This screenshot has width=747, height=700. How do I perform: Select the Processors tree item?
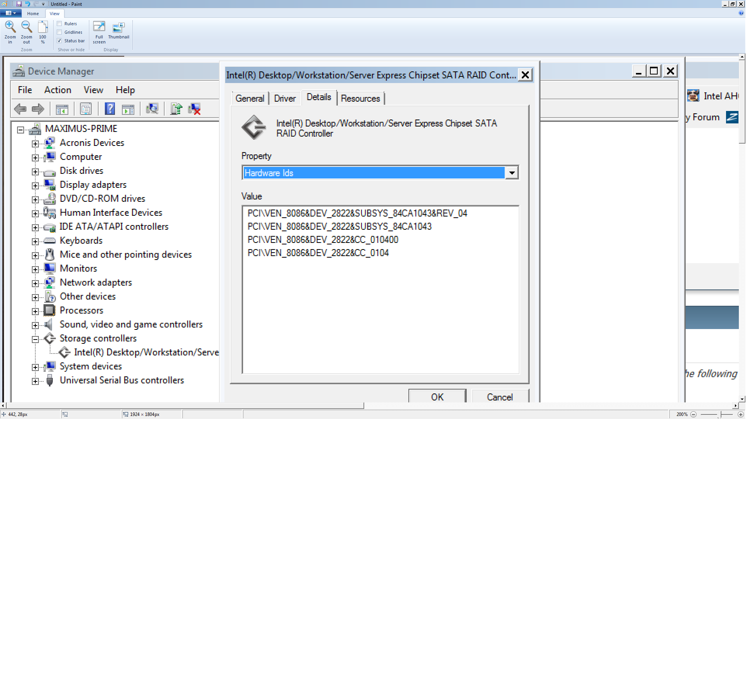[82, 310]
